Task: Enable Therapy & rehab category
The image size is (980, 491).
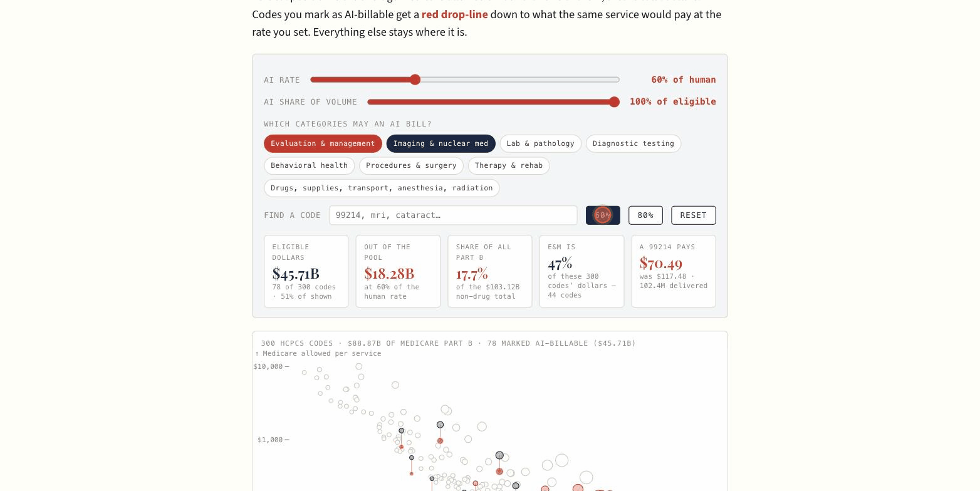Action: point(508,166)
